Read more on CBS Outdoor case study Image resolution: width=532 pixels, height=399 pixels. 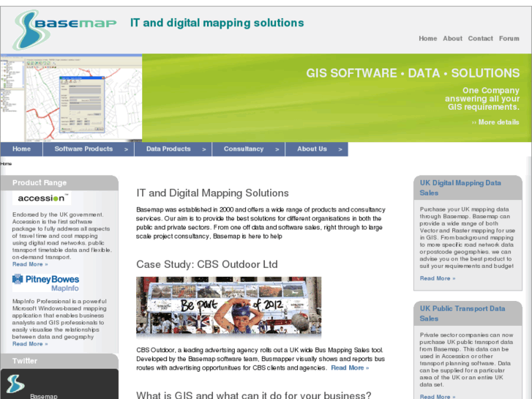pyautogui.click(x=350, y=368)
